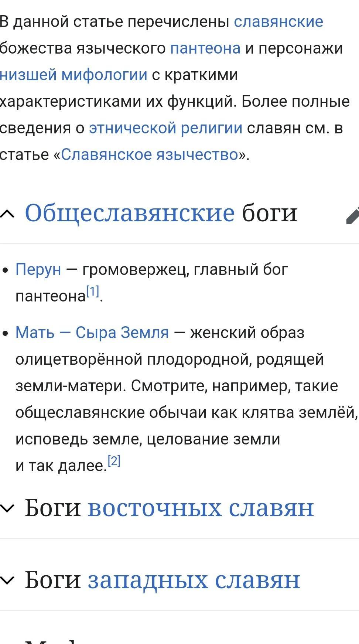Open the Славянское язычество article link
Viewport: 359px width, 644px height.
(x=150, y=155)
